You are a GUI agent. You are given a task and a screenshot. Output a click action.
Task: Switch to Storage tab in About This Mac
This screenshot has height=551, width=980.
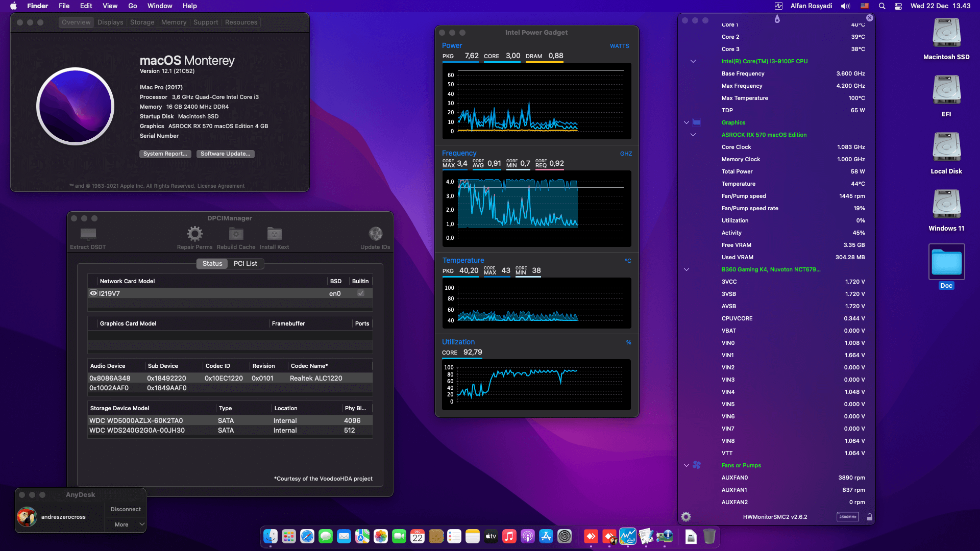tap(142, 22)
